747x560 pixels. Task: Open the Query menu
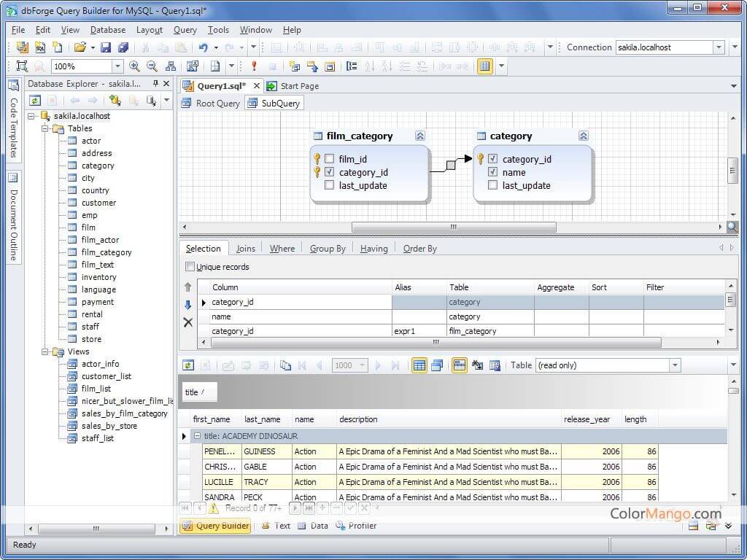(185, 29)
